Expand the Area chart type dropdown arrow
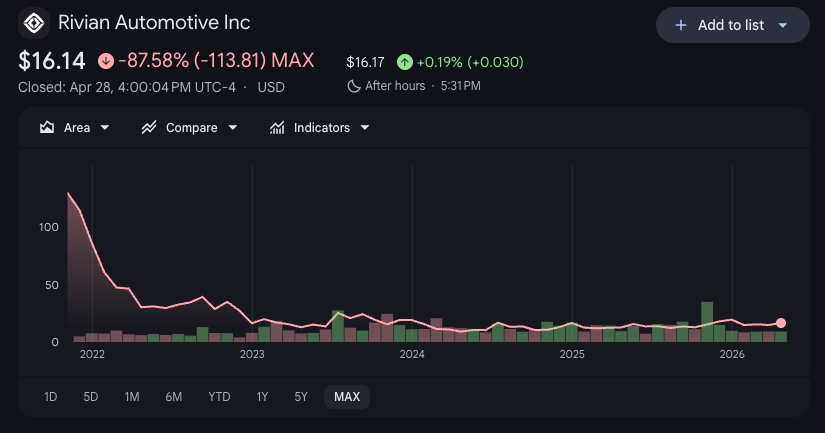825x433 pixels. coord(105,128)
